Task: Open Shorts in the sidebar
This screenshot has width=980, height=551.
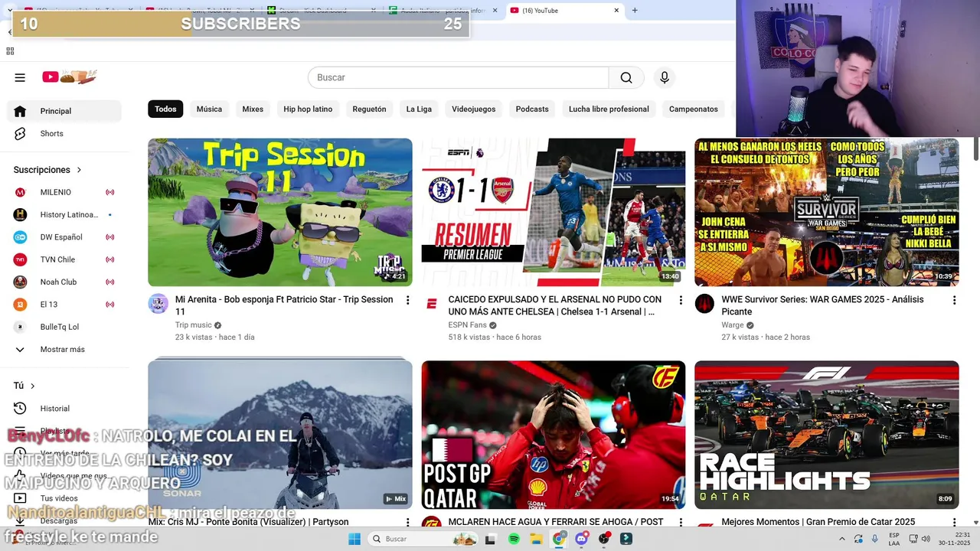Action: 64,133
